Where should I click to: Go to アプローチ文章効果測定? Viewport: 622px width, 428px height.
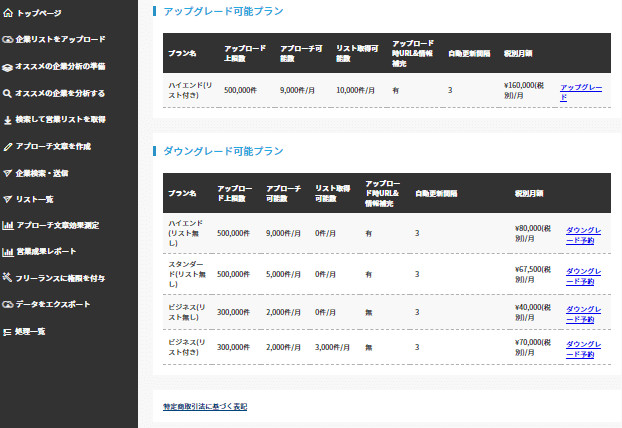pyautogui.click(x=58, y=225)
